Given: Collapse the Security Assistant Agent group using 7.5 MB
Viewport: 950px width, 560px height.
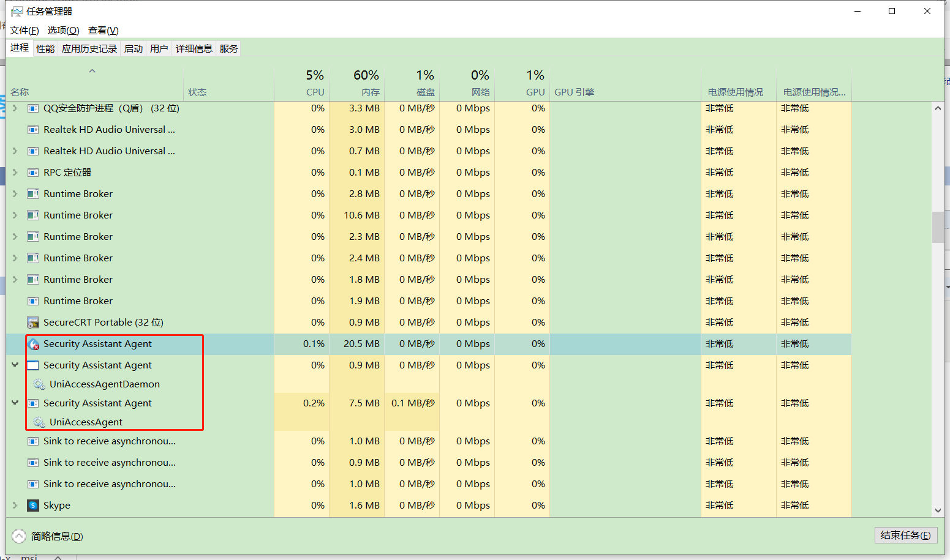Looking at the screenshot, I should [x=15, y=403].
